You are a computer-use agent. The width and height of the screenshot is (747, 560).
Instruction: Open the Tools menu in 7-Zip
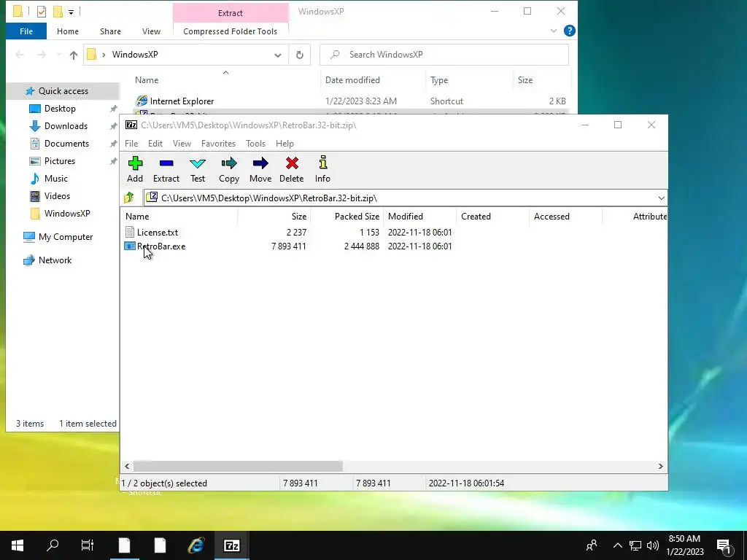point(255,144)
